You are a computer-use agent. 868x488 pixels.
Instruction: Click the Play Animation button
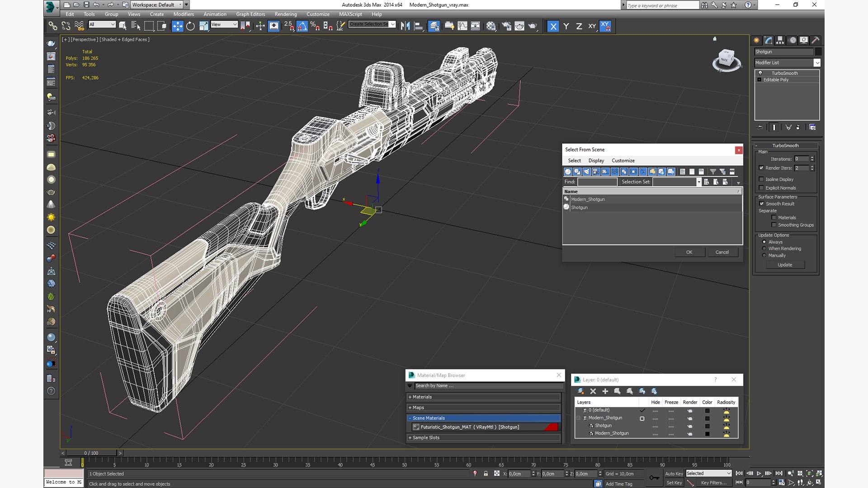[759, 474]
